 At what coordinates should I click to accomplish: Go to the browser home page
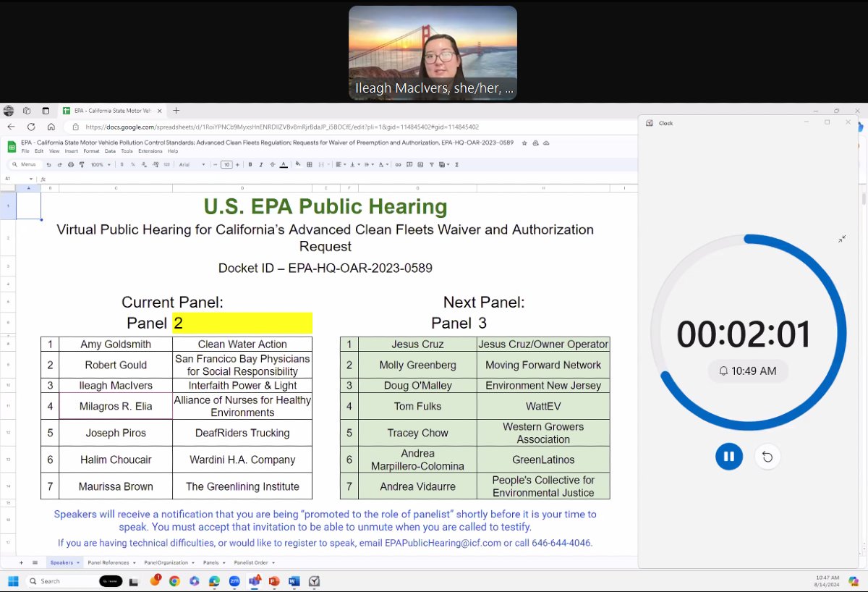[51, 127]
